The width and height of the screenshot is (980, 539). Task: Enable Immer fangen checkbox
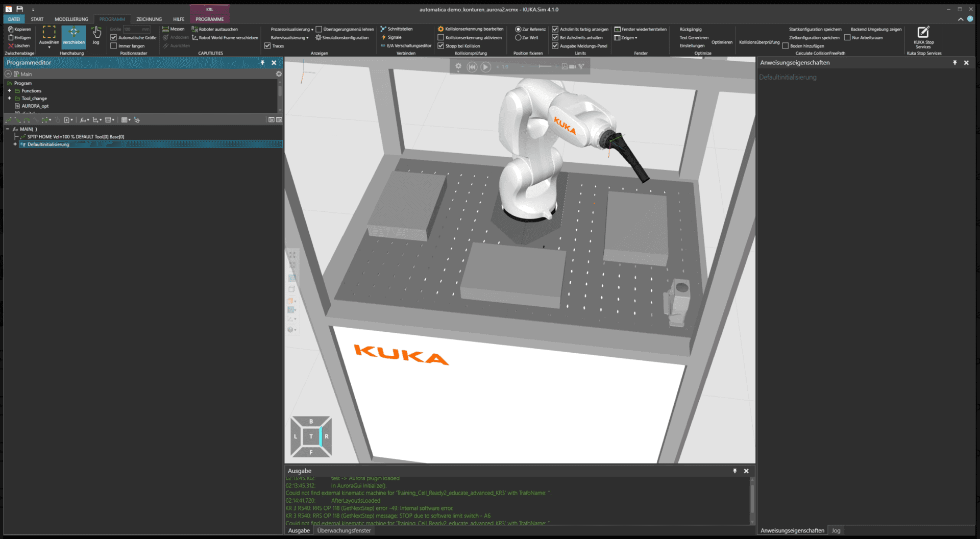click(x=114, y=45)
